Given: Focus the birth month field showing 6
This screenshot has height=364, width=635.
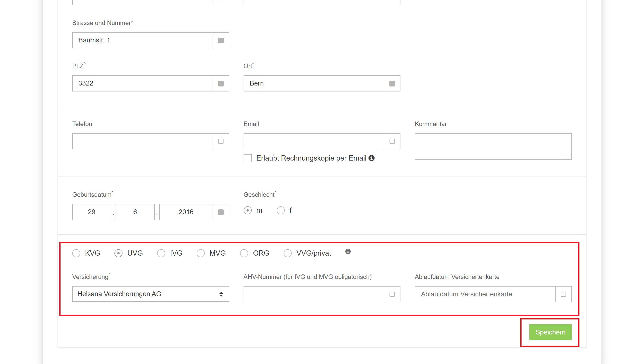Looking at the screenshot, I should [135, 212].
